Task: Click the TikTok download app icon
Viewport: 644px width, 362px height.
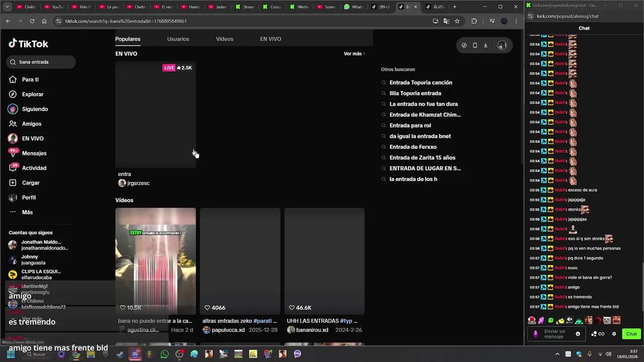Action: [x=486, y=45]
